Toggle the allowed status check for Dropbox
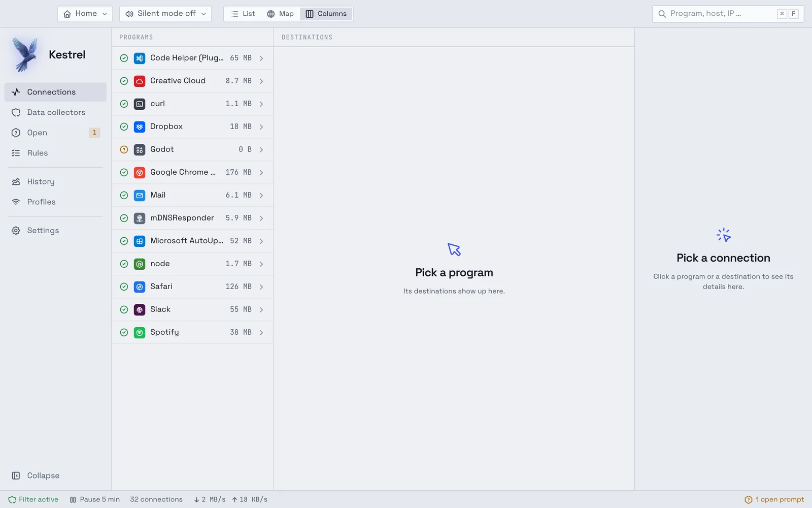This screenshot has height=508, width=812. point(124,127)
